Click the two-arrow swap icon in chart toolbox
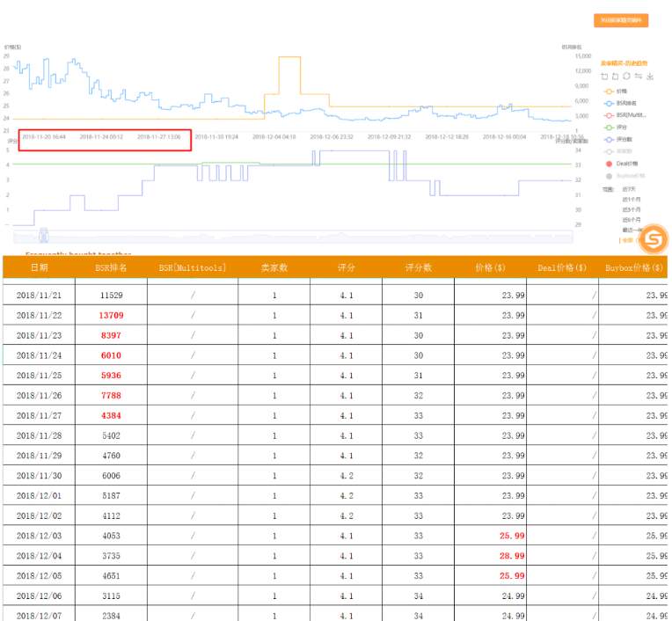The image size is (672, 621). coord(638,77)
